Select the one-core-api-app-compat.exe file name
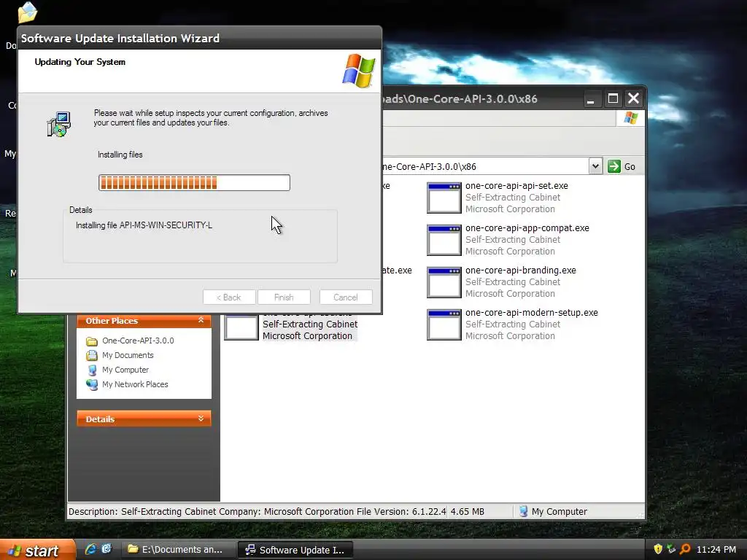The image size is (747, 560). pos(527,228)
